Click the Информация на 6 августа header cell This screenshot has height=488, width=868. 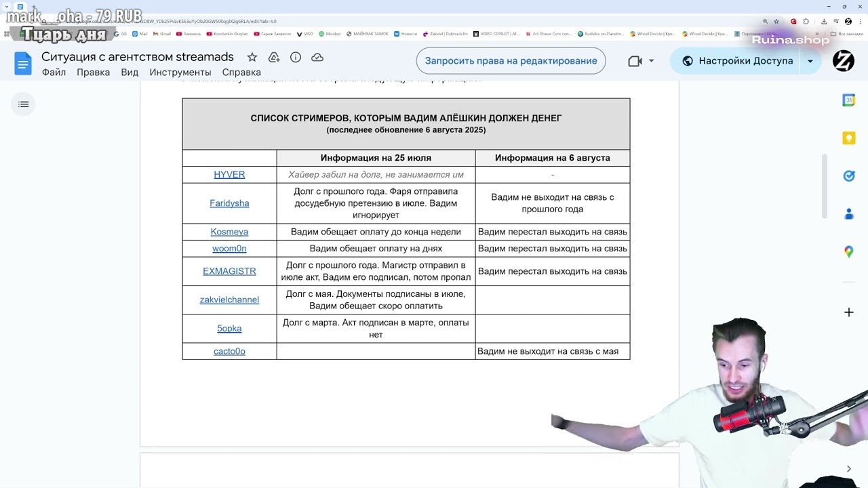[x=553, y=158]
